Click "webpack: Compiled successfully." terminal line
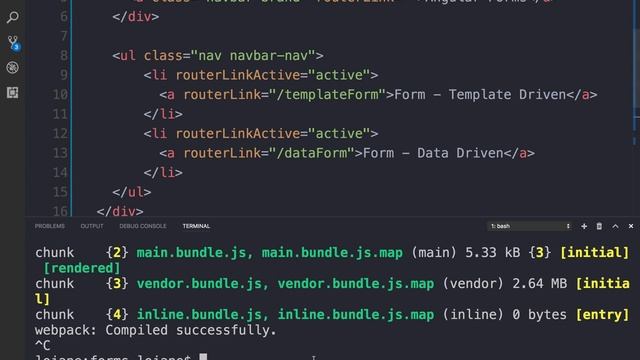Image resolution: width=640 pixels, height=360 pixels. (x=156, y=330)
